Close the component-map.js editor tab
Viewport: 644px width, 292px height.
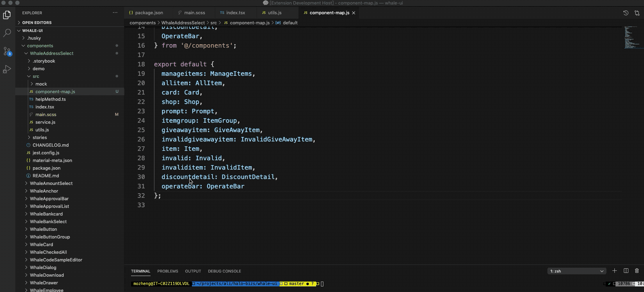pos(354,13)
